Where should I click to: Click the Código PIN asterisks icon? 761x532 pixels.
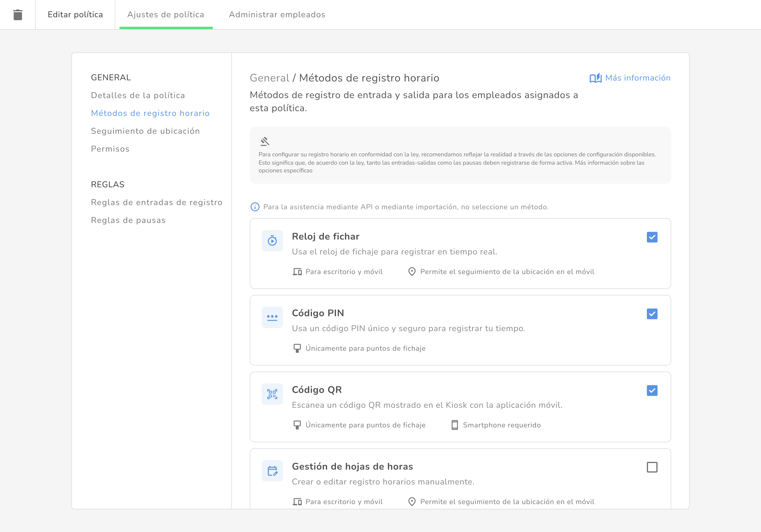coord(272,317)
